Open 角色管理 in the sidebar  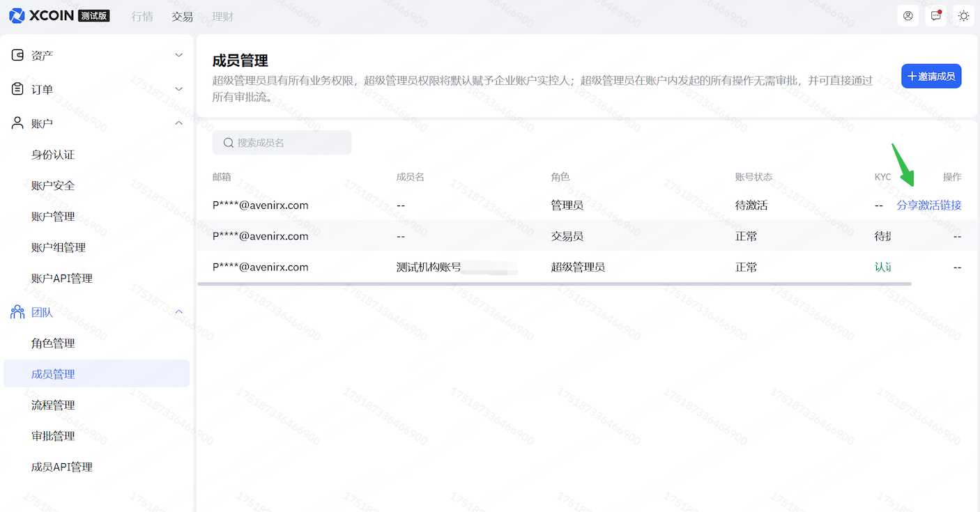coord(53,343)
